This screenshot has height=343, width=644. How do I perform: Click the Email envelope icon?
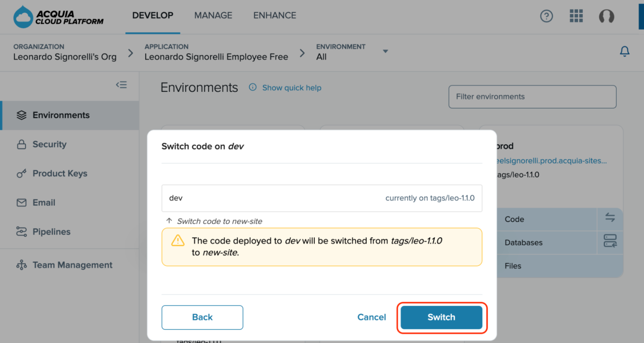pyautogui.click(x=21, y=202)
